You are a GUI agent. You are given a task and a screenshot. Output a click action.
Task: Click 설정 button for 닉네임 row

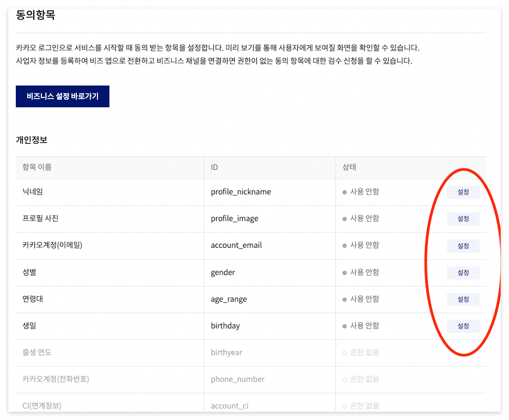[x=463, y=192]
